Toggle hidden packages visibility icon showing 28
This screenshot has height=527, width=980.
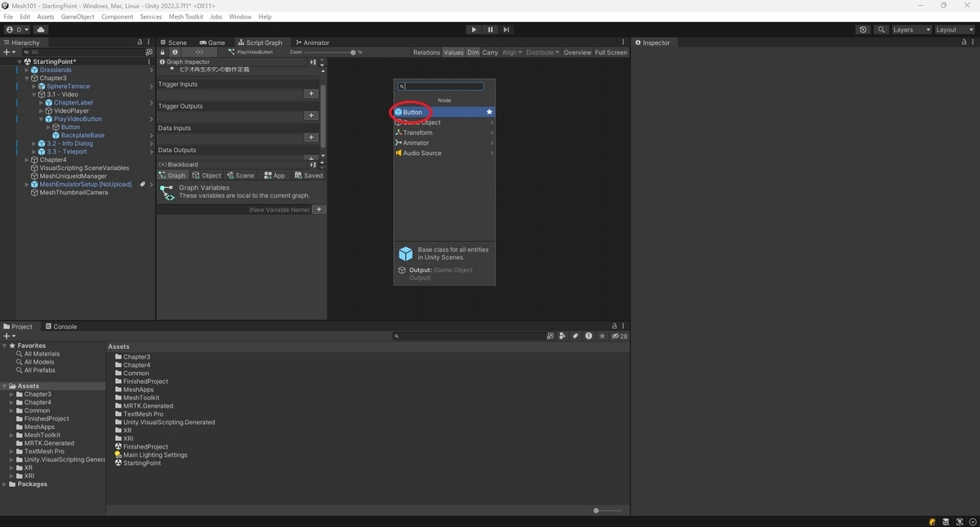(x=620, y=336)
